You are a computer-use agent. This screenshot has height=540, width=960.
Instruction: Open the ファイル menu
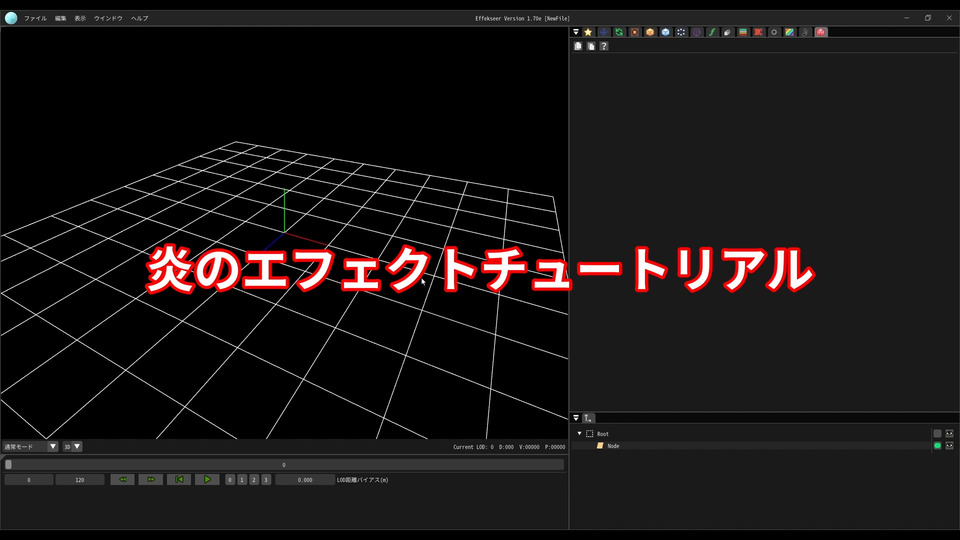click(x=35, y=18)
